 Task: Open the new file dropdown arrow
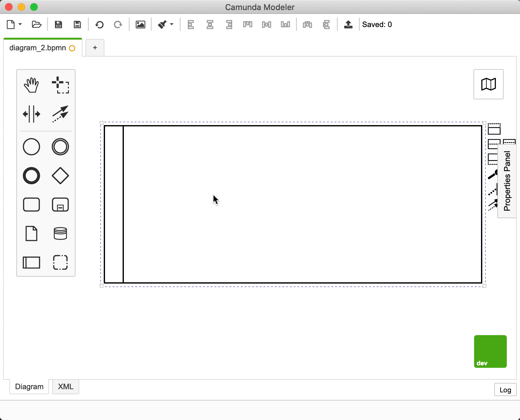19,25
